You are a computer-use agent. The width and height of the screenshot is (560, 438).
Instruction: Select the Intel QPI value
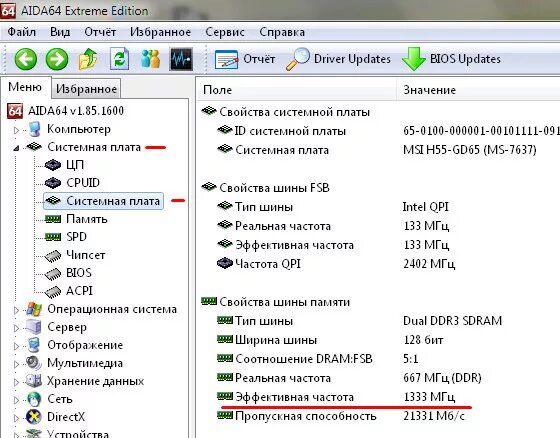[x=425, y=207]
